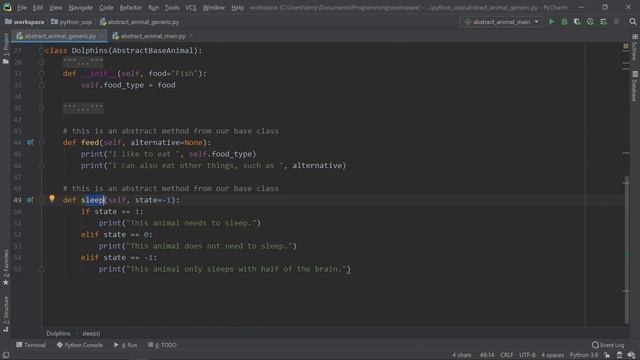This screenshot has width=640, height=360.
Task: Open the Favorites tool window sidebar
Action: pos(6,267)
